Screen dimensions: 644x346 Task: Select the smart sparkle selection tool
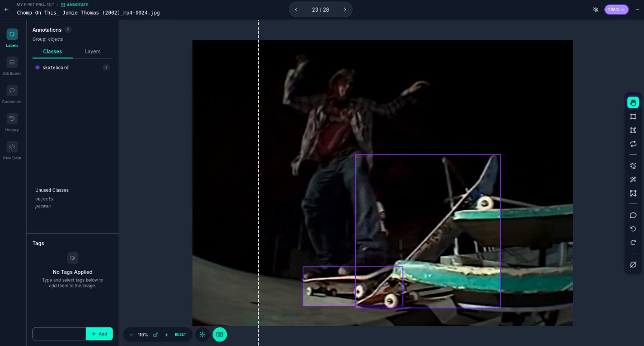pyautogui.click(x=633, y=166)
